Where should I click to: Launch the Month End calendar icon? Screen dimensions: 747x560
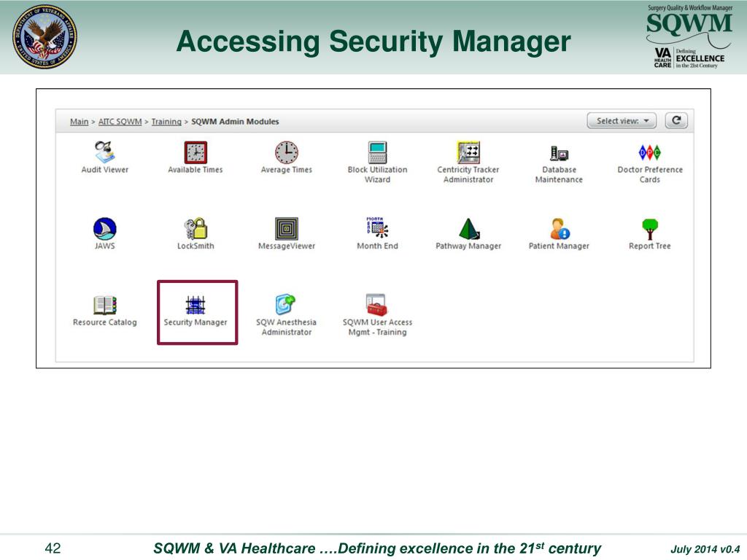(x=377, y=227)
